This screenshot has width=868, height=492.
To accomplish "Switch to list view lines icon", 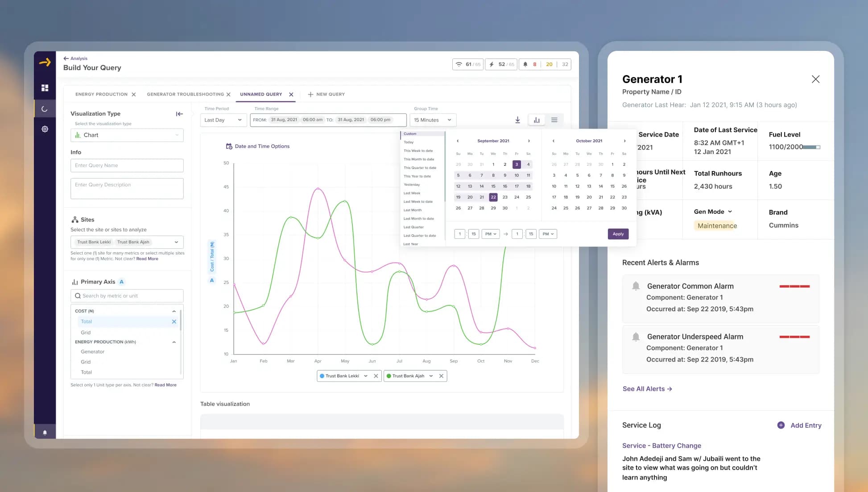I will 554,120.
